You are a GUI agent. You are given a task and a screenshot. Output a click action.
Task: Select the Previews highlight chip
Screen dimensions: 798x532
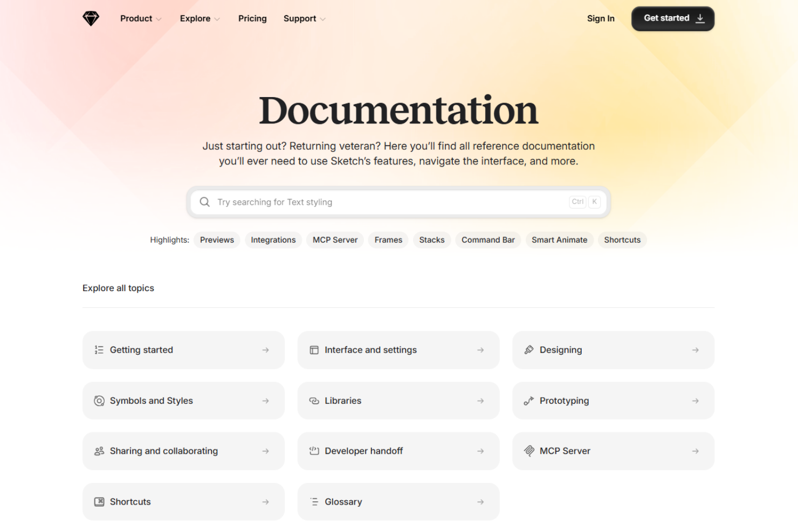217,240
